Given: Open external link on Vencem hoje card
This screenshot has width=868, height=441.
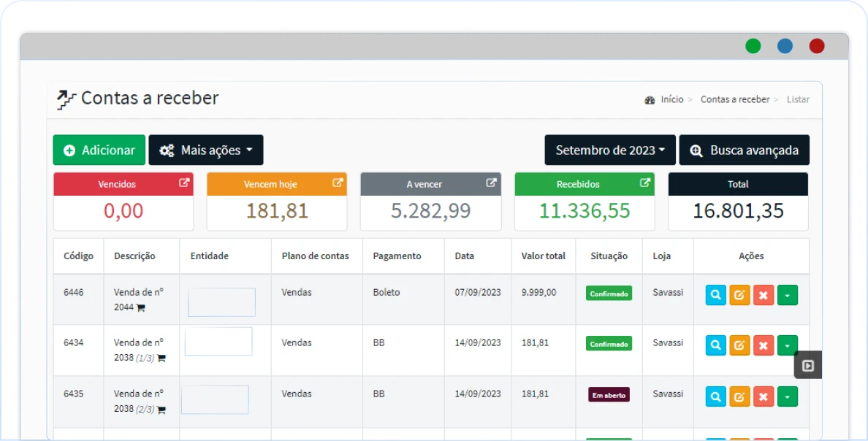Looking at the screenshot, I should 338,184.
